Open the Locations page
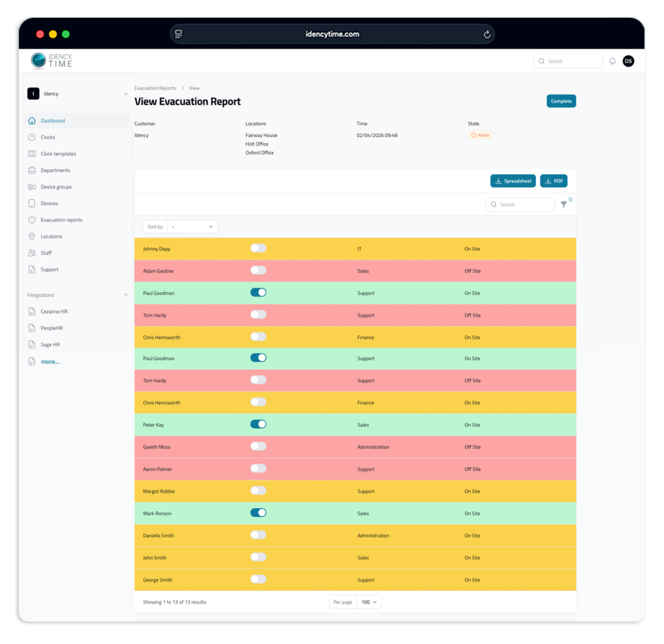 pos(51,236)
